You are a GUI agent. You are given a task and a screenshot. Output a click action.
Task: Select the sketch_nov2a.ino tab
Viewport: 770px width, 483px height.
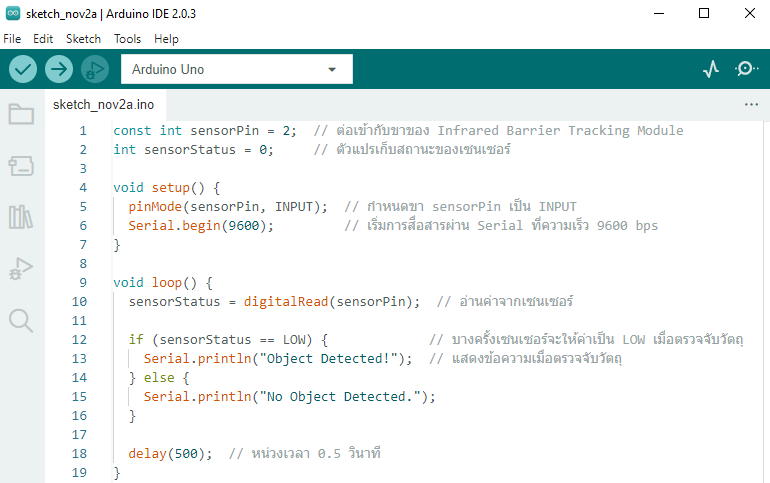pos(104,104)
